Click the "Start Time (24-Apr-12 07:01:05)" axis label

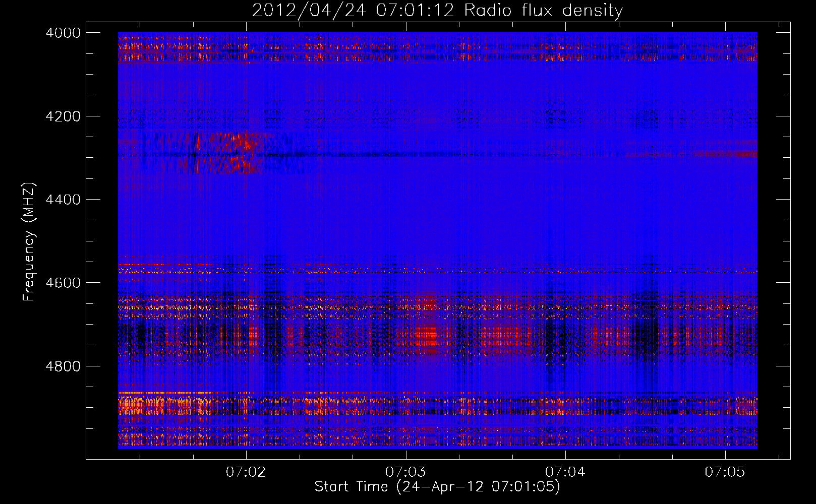[x=437, y=487]
